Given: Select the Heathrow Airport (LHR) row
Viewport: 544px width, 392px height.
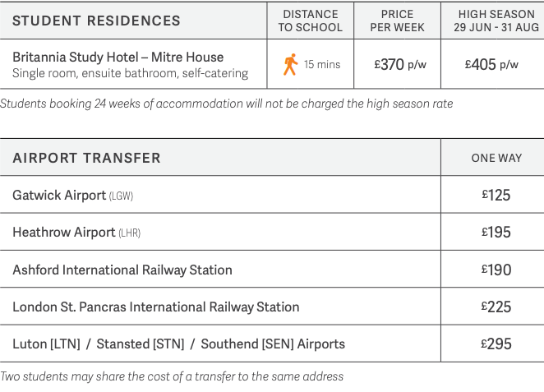Looking at the screenshot, I should point(272,232).
